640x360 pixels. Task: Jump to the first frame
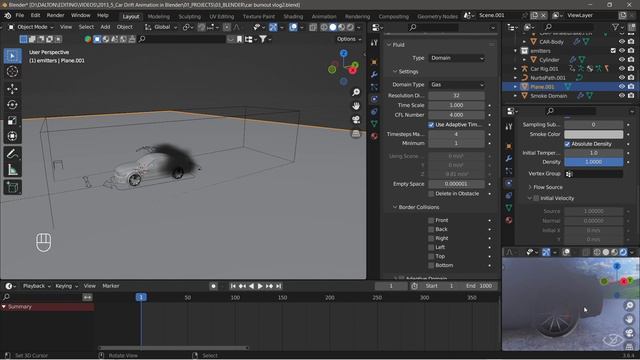pyautogui.click(x=233, y=286)
